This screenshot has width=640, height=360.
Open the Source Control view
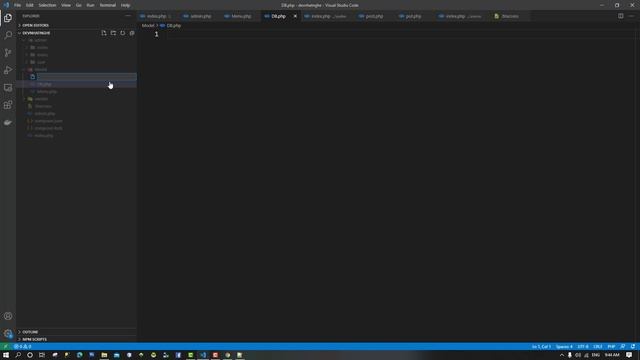(8, 53)
